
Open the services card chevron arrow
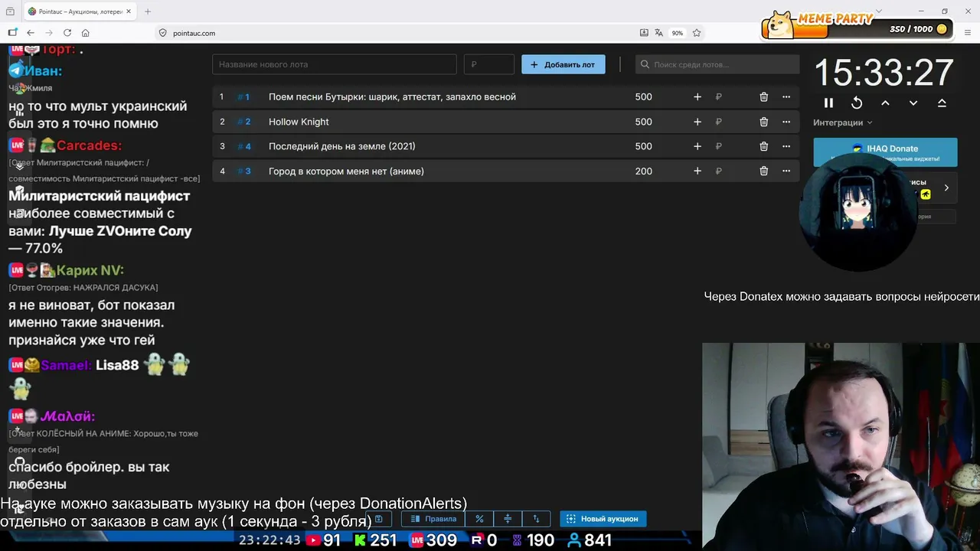pos(946,187)
